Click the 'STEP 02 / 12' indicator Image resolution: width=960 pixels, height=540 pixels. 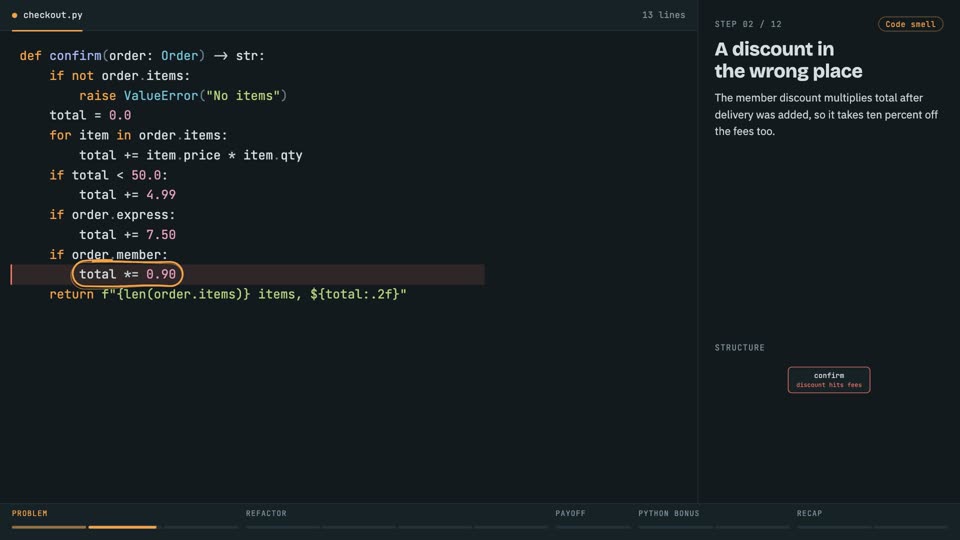(748, 24)
